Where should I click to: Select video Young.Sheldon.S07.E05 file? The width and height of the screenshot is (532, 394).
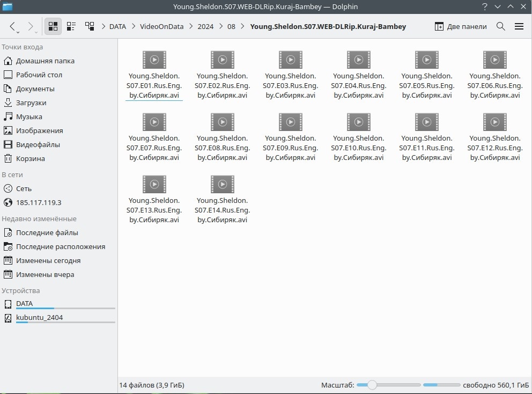[427, 75]
